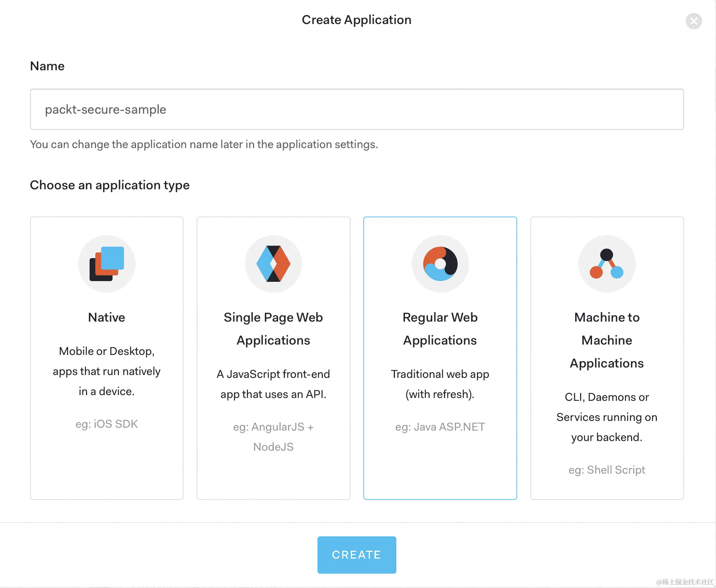Viewport: 716px width, 588px height.
Task: Click 'Traditional web app (with refresh)' description
Action: pos(440,384)
